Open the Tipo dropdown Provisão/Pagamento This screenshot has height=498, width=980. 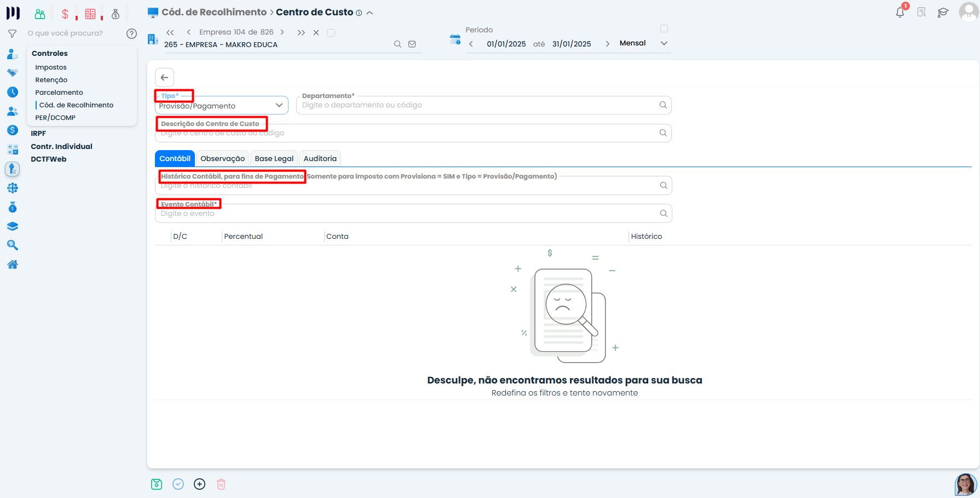tap(221, 106)
